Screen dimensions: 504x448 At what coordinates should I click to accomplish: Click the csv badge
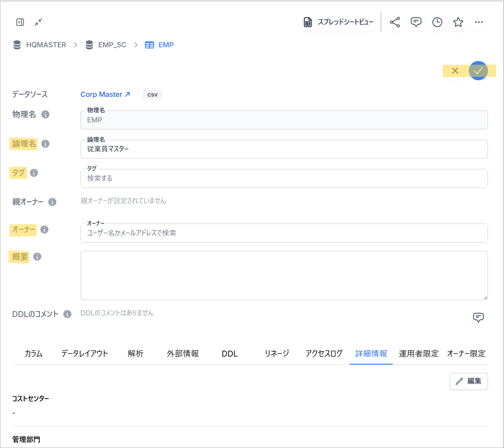point(152,95)
